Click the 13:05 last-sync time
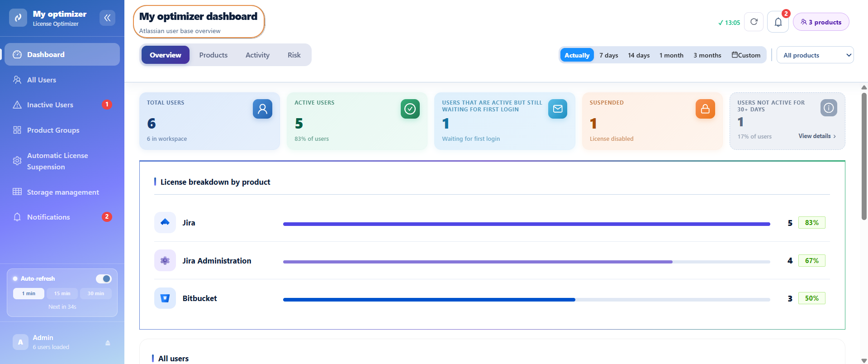 pyautogui.click(x=729, y=23)
